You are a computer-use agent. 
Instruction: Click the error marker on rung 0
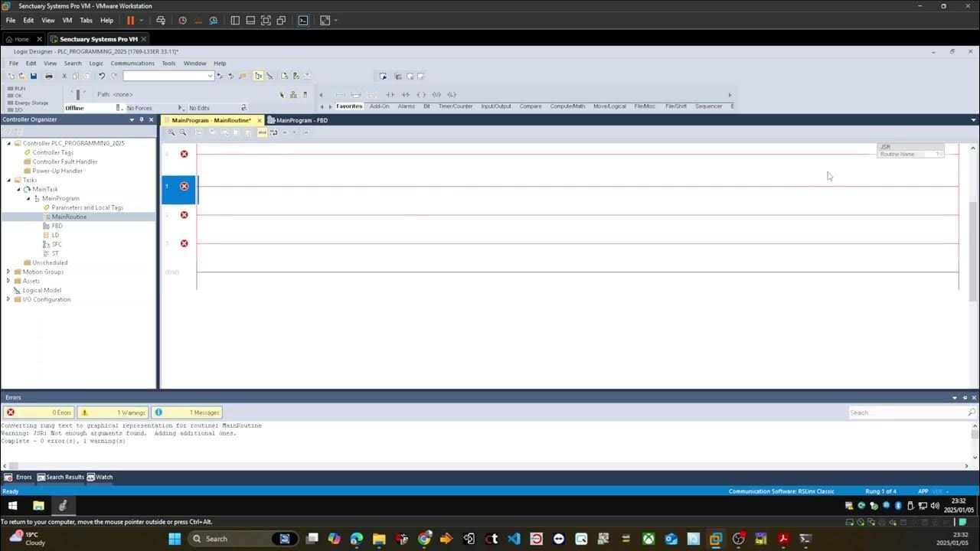(x=184, y=154)
